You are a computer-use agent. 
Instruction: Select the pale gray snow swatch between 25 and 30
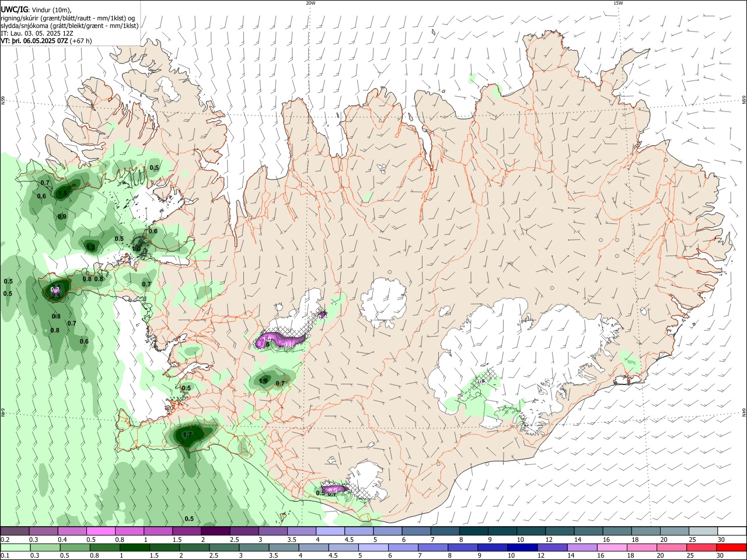click(703, 531)
